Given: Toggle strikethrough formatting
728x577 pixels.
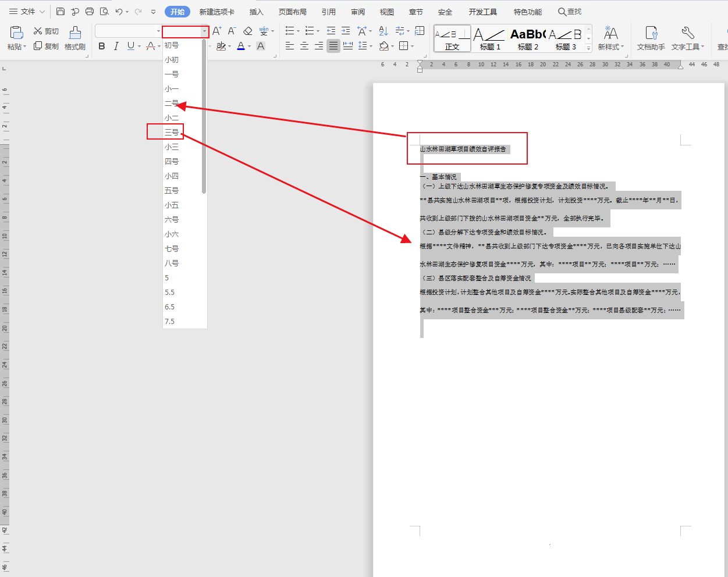Looking at the screenshot, I should coord(151,46).
